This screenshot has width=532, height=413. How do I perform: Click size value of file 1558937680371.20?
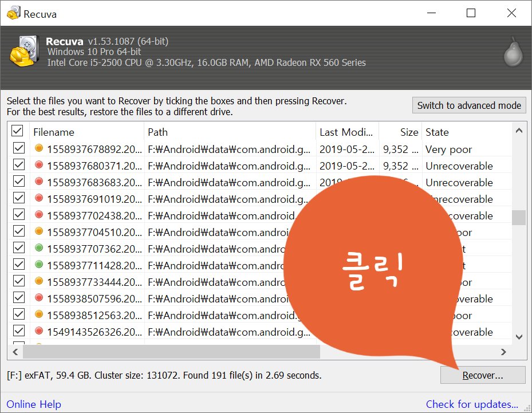tap(401, 166)
